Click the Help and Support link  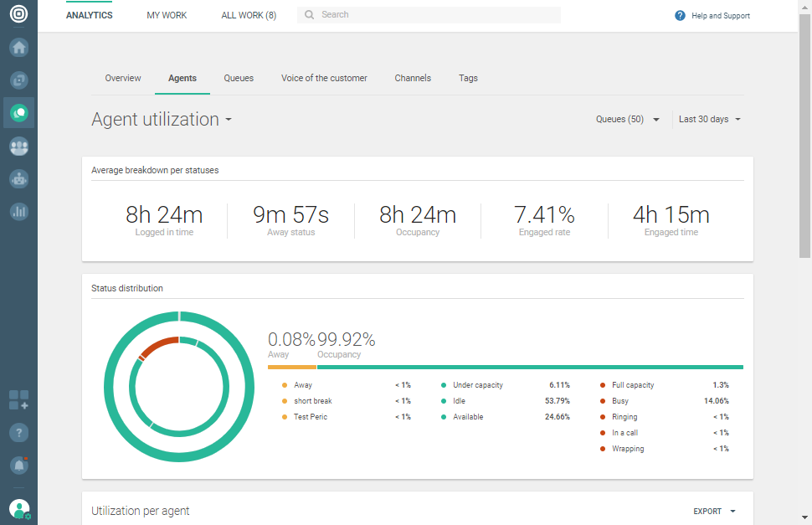point(712,16)
